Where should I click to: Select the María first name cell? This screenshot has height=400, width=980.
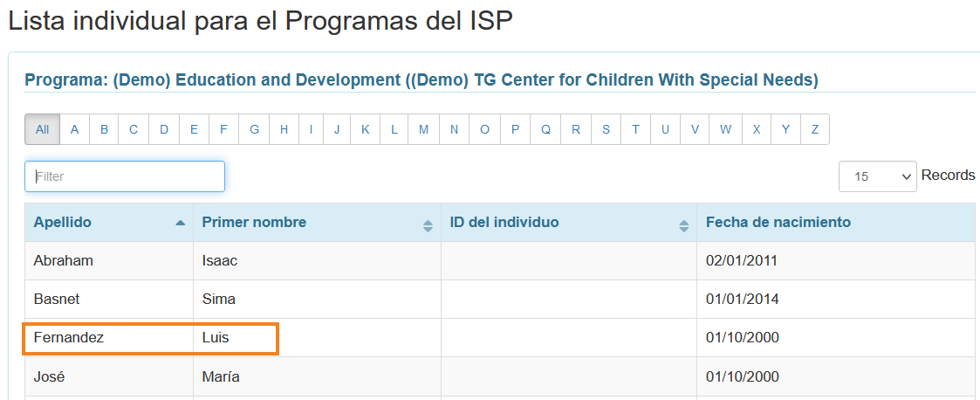click(318, 376)
